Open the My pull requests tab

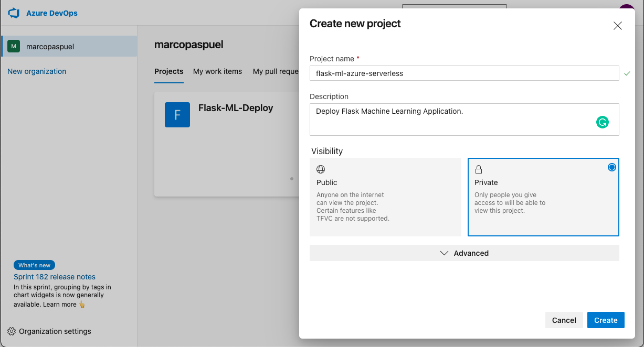[276, 71]
